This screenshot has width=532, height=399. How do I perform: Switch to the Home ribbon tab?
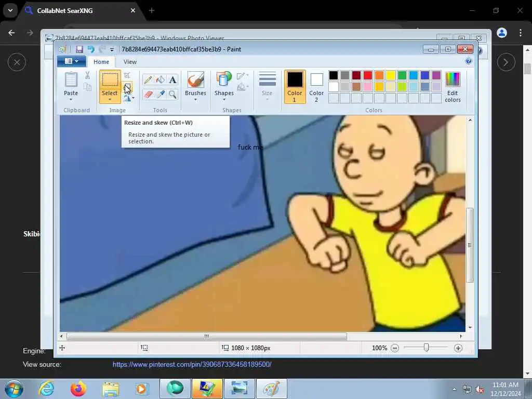pos(101,62)
